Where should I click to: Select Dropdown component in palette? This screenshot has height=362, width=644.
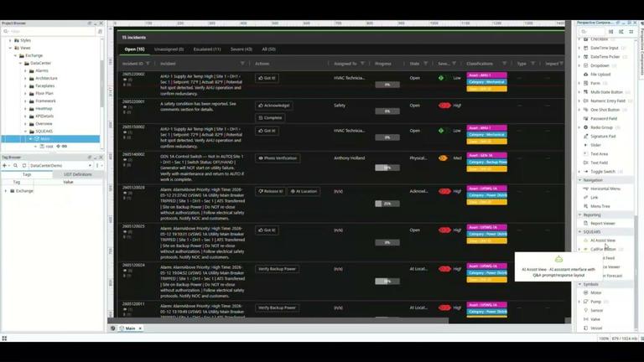coord(600,65)
